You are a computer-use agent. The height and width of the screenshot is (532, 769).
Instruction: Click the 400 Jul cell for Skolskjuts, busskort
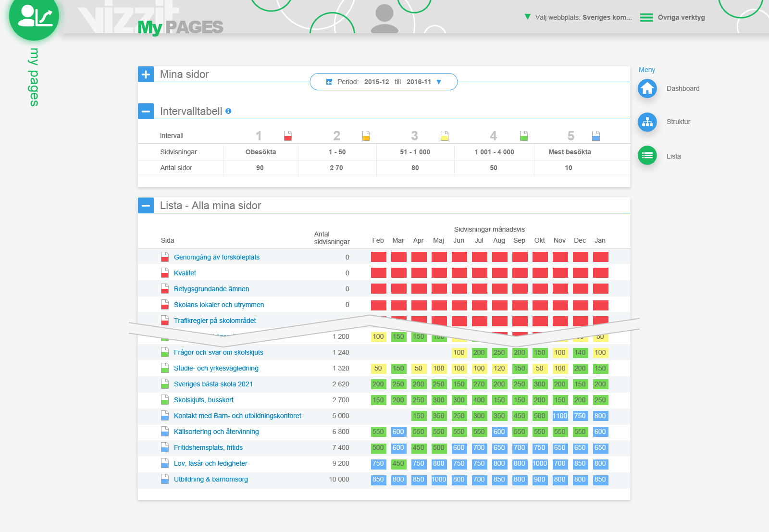pos(479,400)
